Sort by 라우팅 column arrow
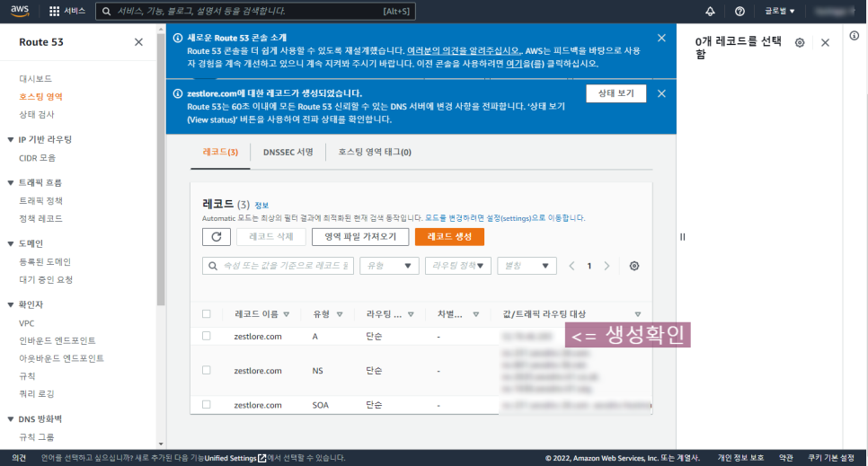The height and width of the screenshot is (466, 868). (x=411, y=314)
